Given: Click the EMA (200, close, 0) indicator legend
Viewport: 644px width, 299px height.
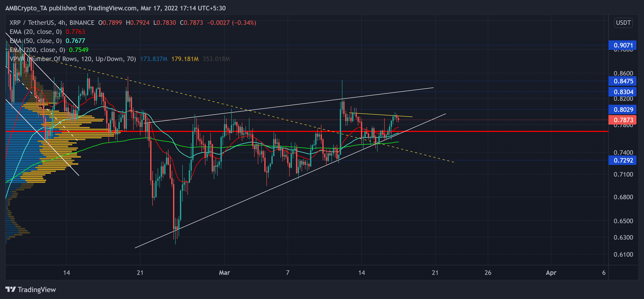Looking at the screenshot, I should (37, 50).
